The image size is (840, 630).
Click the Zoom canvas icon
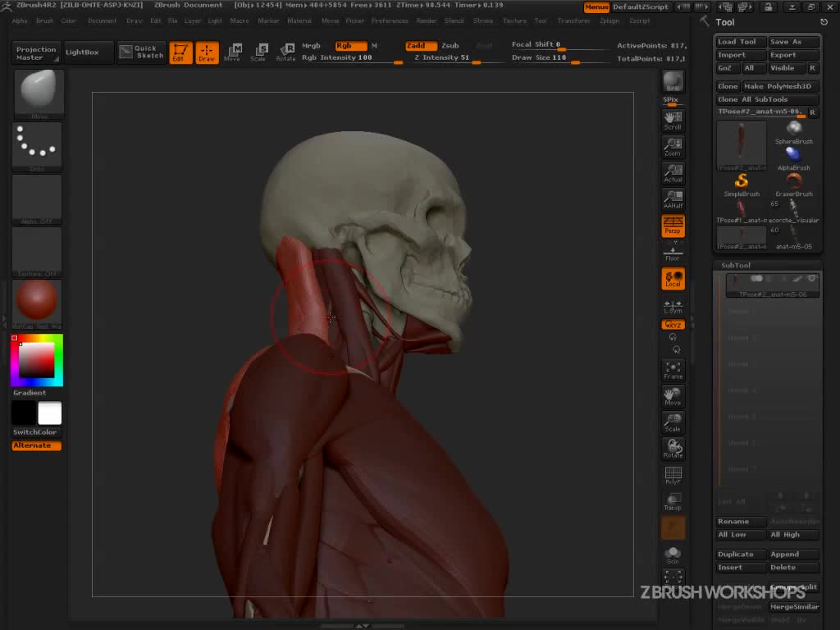pyautogui.click(x=673, y=147)
